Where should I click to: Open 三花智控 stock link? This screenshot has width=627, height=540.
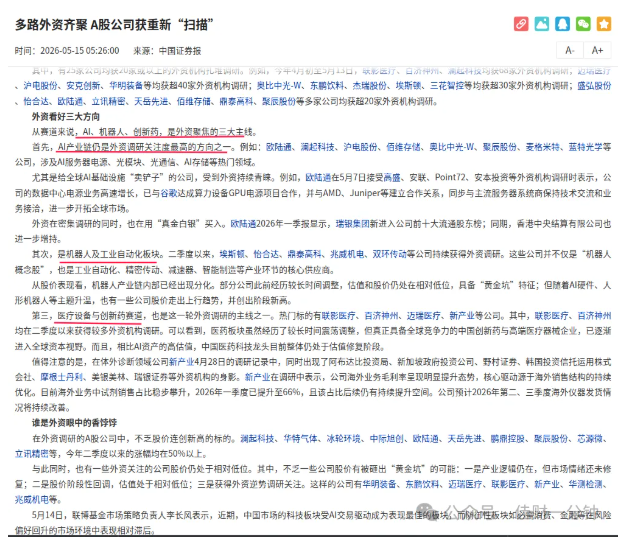coord(447,86)
